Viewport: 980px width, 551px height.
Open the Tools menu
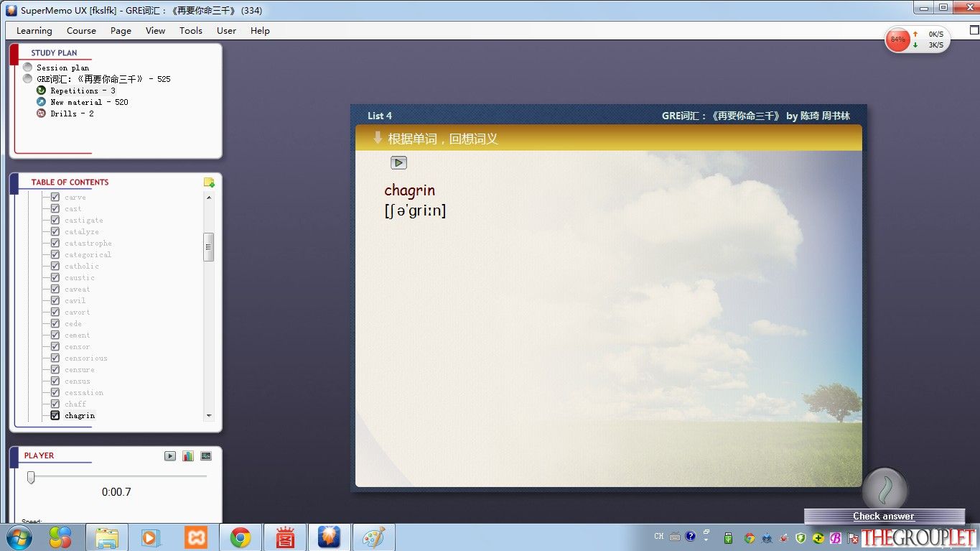pos(191,31)
